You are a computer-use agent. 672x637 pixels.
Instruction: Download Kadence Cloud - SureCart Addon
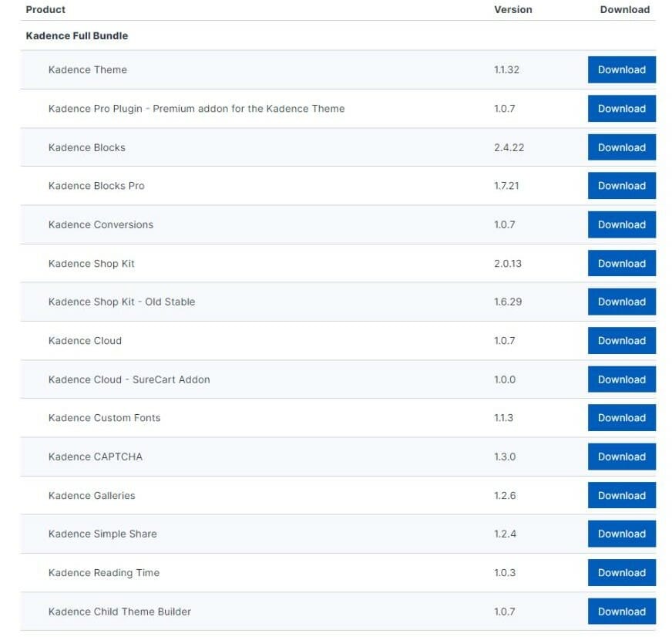[621, 379]
